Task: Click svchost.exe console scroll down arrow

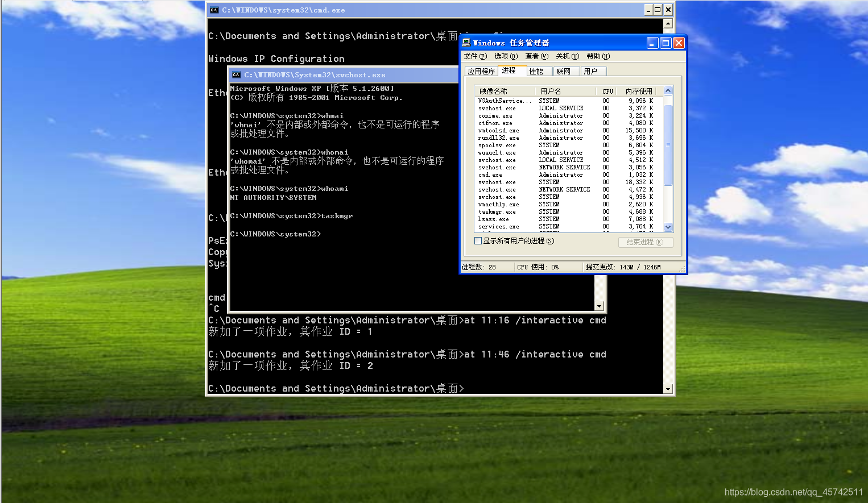Action: point(599,306)
